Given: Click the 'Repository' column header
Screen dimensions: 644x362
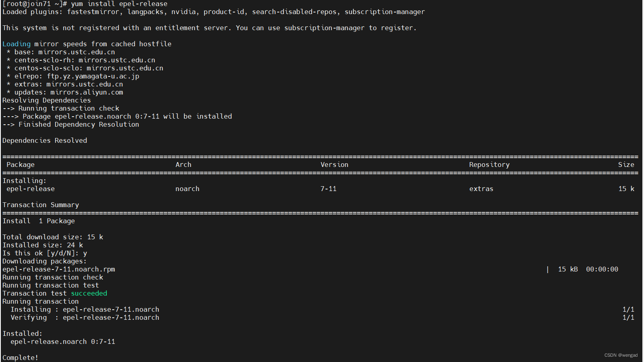Looking at the screenshot, I should (489, 165).
